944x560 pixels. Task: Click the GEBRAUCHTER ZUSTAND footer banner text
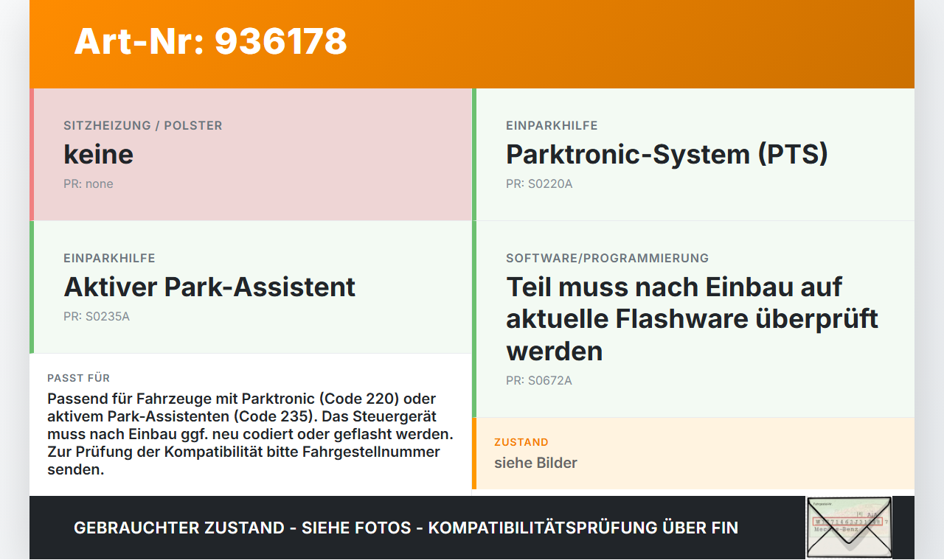(x=406, y=528)
